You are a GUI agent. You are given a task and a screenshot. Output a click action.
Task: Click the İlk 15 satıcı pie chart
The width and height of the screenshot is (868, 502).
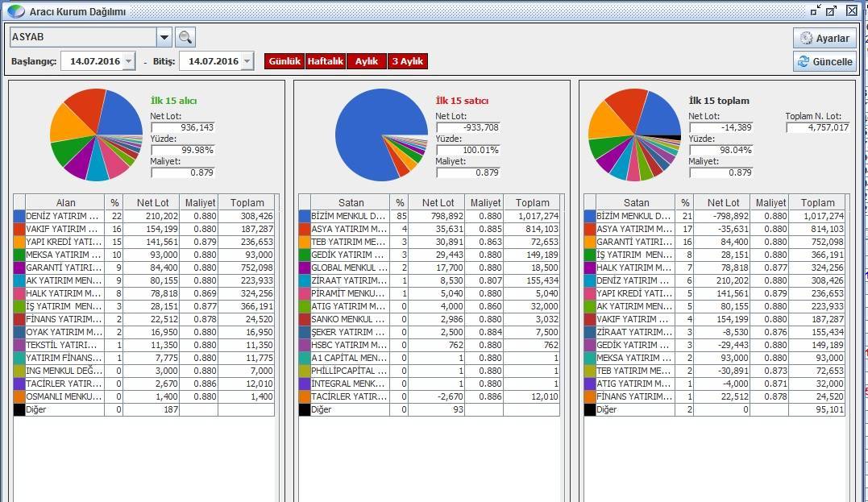coord(381,135)
